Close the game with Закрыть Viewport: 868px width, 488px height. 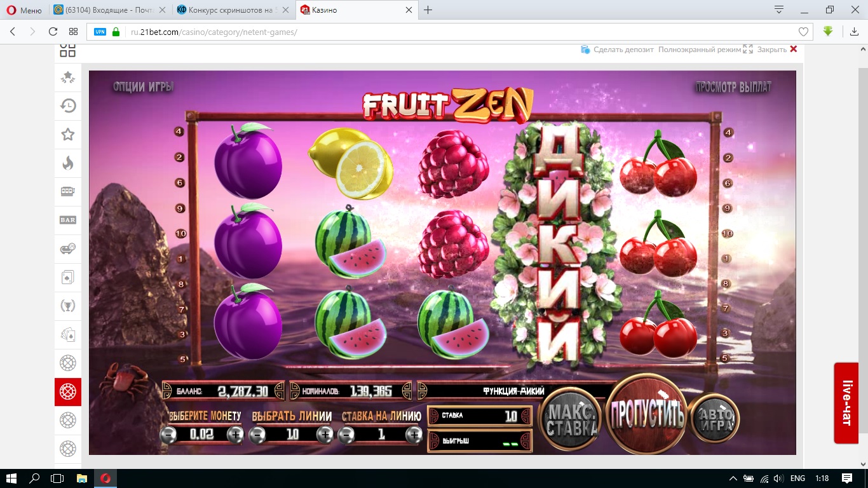[777, 50]
